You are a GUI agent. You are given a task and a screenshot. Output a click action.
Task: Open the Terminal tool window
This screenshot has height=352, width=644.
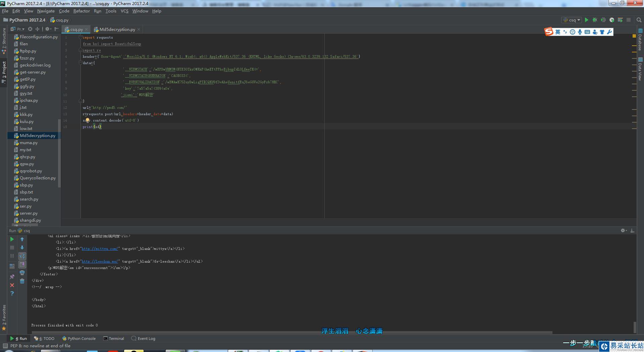[x=113, y=339]
